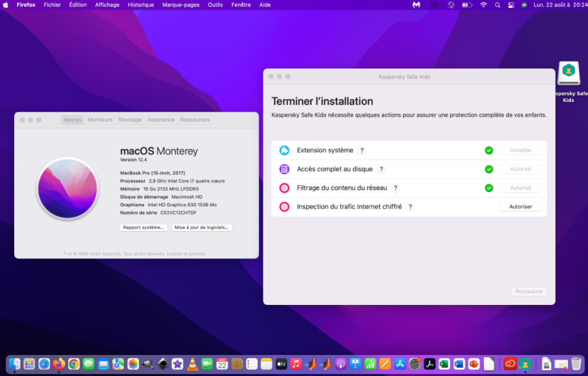Click Mise à jour de logiciels… button
The height and width of the screenshot is (376, 588).
202,227
